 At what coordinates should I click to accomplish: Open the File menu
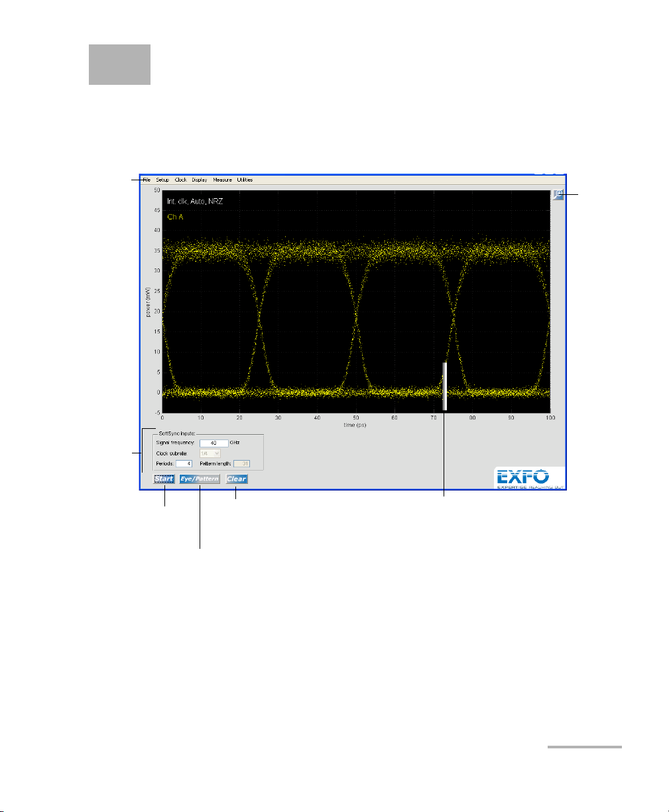coord(147,180)
